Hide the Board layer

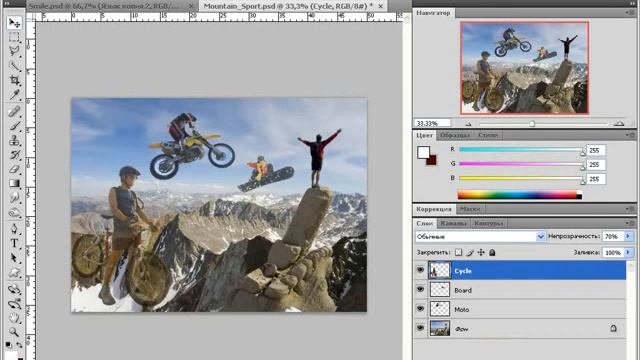coord(420,289)
